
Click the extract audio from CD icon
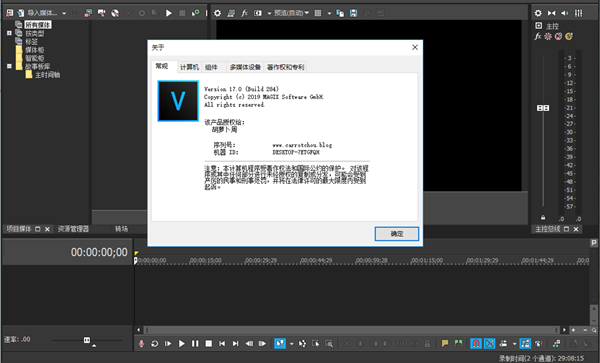click(115, 13)
